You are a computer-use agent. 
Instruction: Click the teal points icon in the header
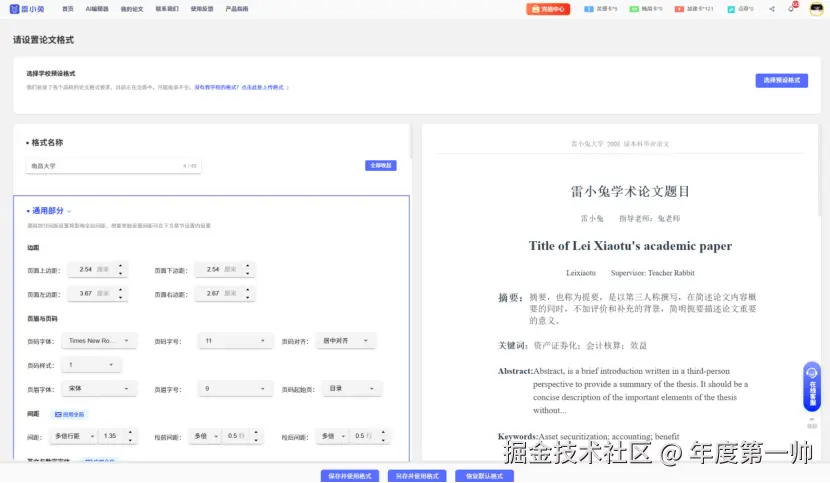[731, 9]
